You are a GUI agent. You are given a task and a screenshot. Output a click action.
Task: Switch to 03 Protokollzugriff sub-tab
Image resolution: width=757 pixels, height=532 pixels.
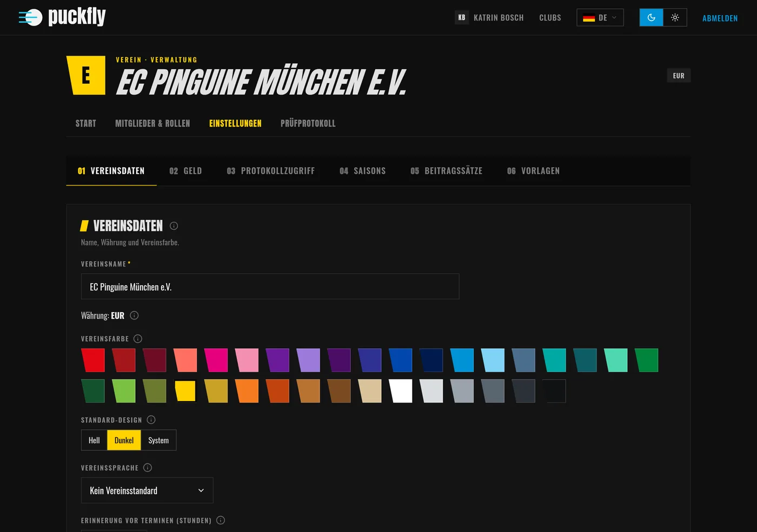tap(271, 171)
